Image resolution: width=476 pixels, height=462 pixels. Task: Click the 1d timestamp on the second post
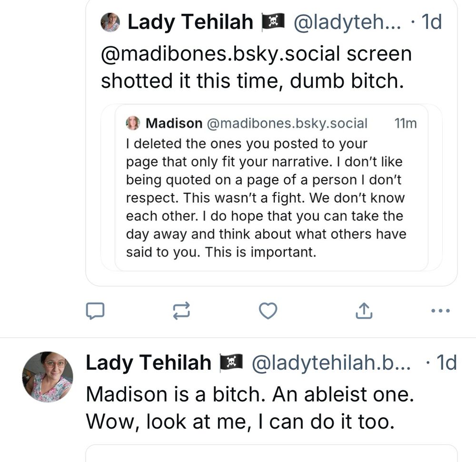pos(446,363)
